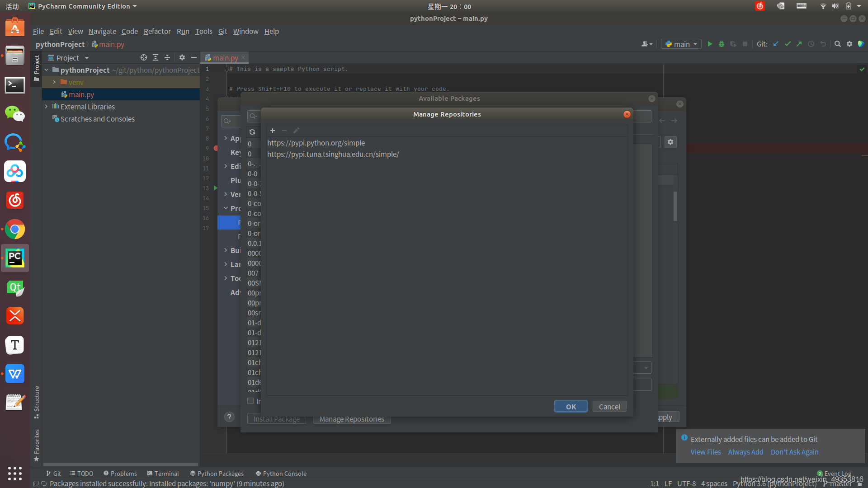
Task: Open Search Everywhere magnifier
Action: point(838,44)
